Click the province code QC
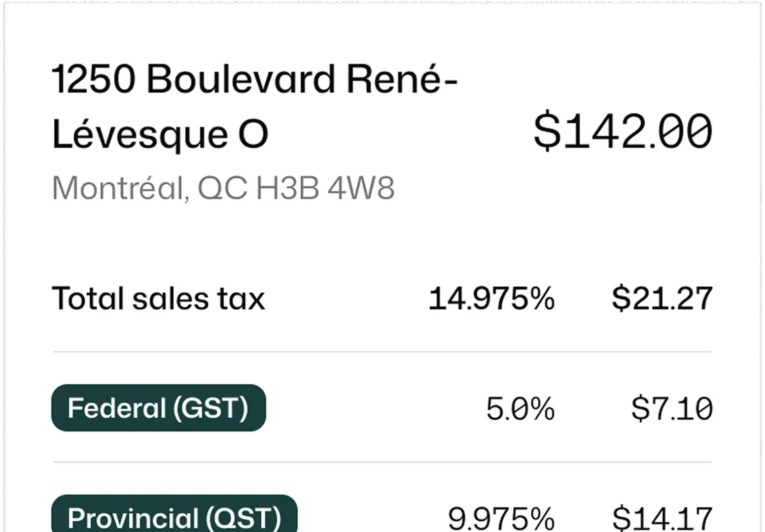Image resolution: width=765 pixels, height=532 pixels. click(222, 188)
